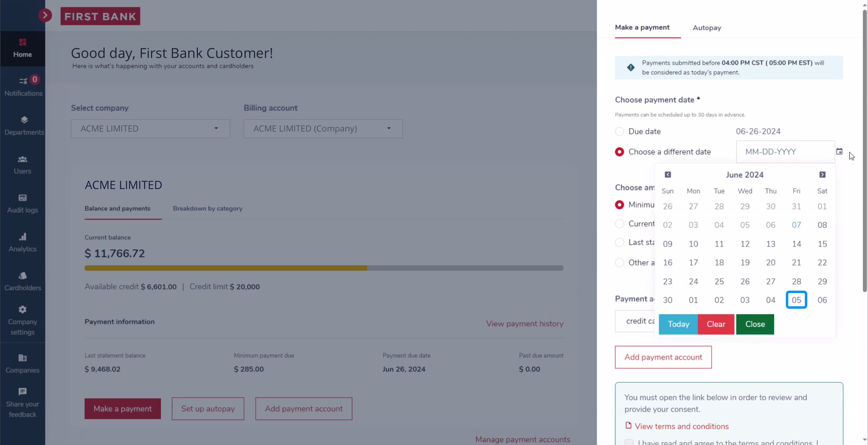Click the $ 285.00 minimum payment value
The image size is (868, 445).
(249, 369)
